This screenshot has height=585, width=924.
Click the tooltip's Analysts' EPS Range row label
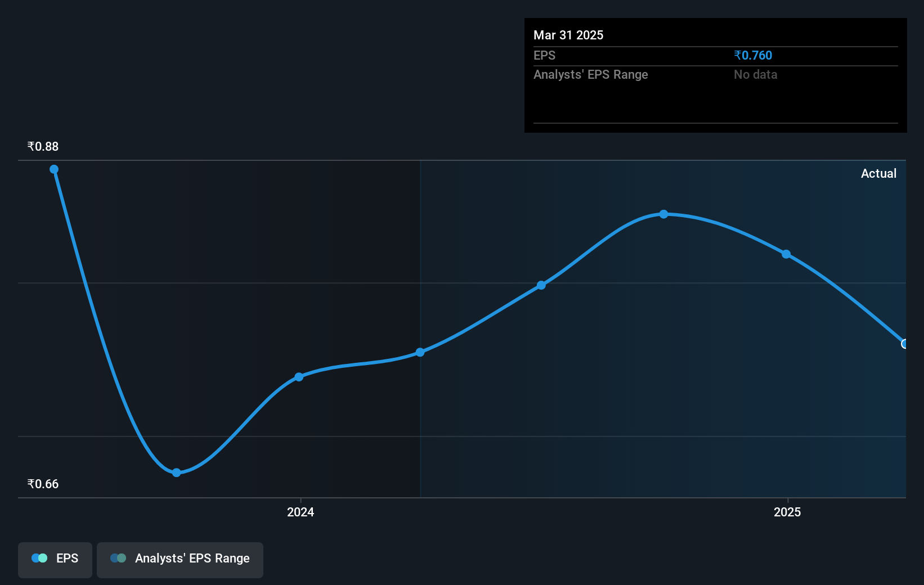tap(591, 74)
